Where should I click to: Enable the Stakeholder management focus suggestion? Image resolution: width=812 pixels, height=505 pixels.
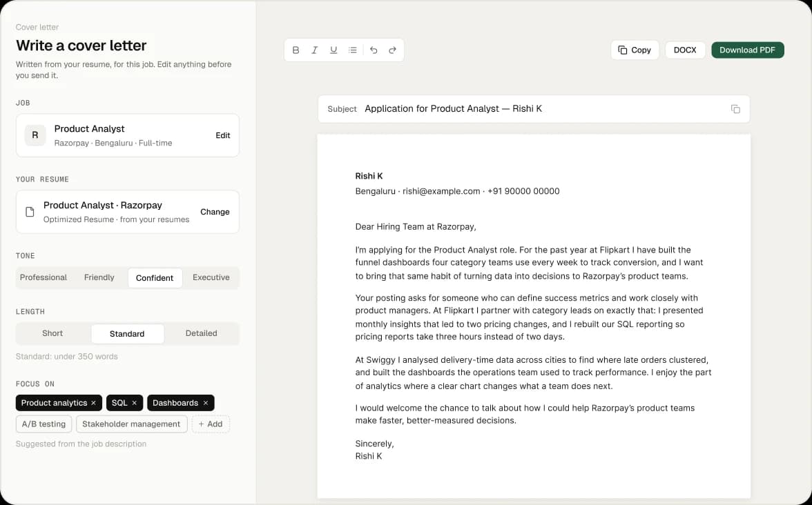pos(131,424)
